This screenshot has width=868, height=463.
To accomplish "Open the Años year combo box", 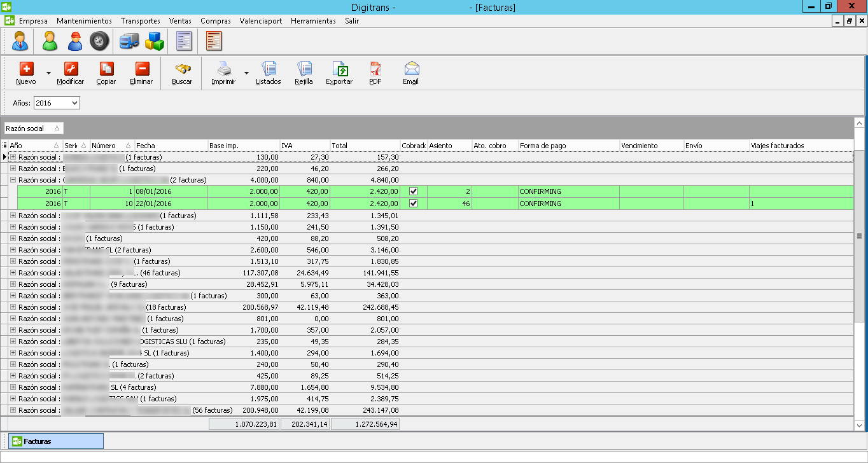I will coord(57,102).
